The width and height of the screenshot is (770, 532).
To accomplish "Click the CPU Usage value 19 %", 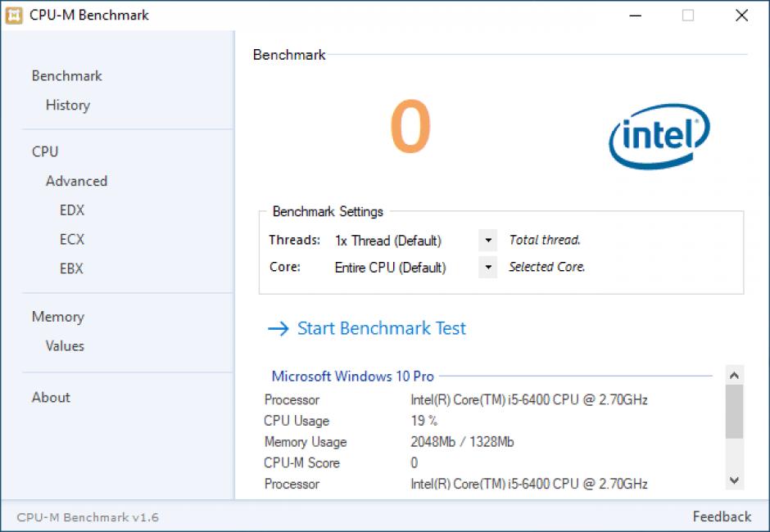I will [424, 421].
